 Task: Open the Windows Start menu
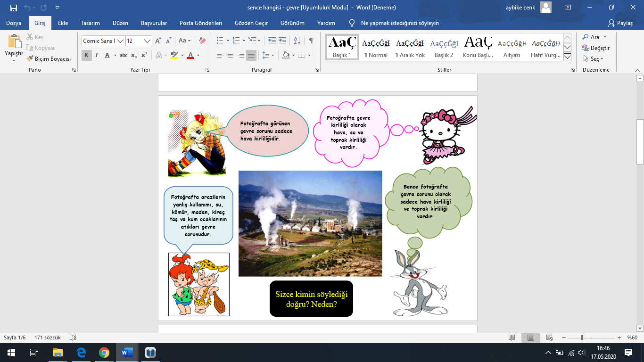pyautogui.click(x=11, y=353)
